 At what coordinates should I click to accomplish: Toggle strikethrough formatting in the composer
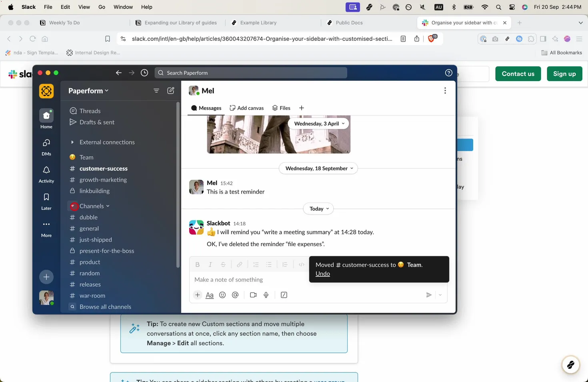pos(223,264)
